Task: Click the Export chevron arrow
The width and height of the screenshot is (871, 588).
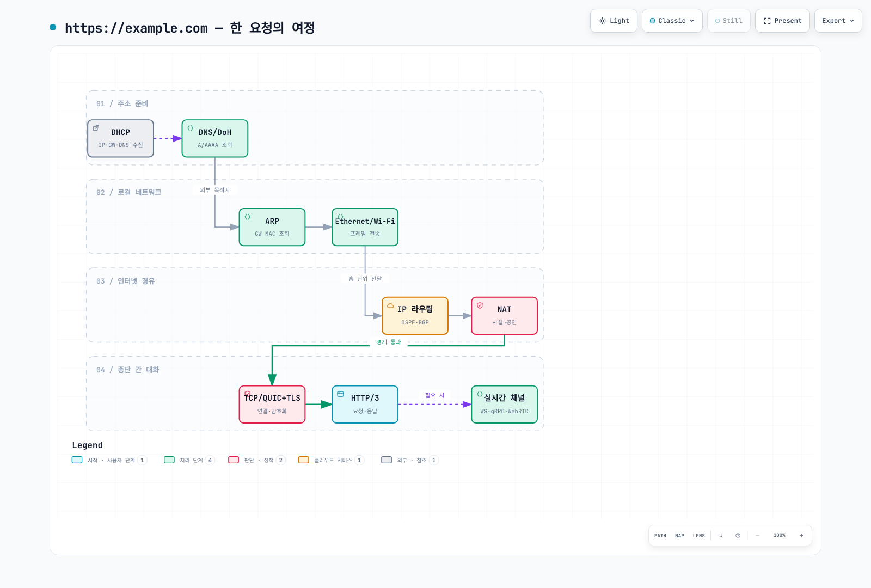Action: [852, 21]
